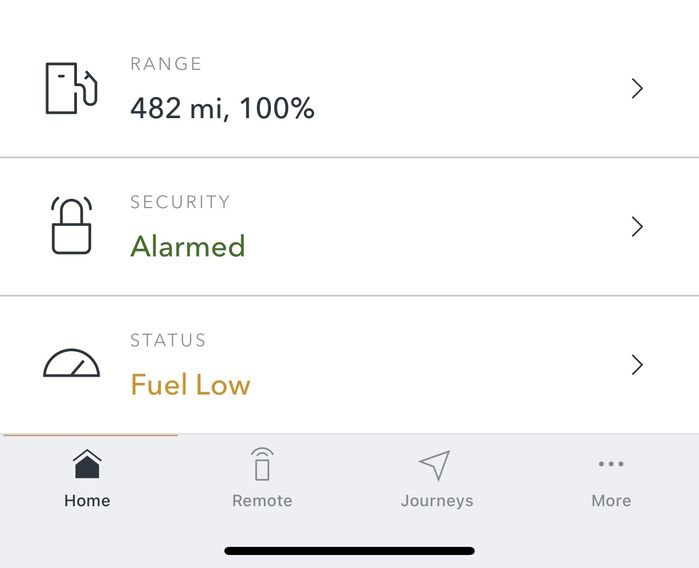Screen dimensions: 699x568
Task: Open the Journeys arrow icon
Action: point(435,465)
